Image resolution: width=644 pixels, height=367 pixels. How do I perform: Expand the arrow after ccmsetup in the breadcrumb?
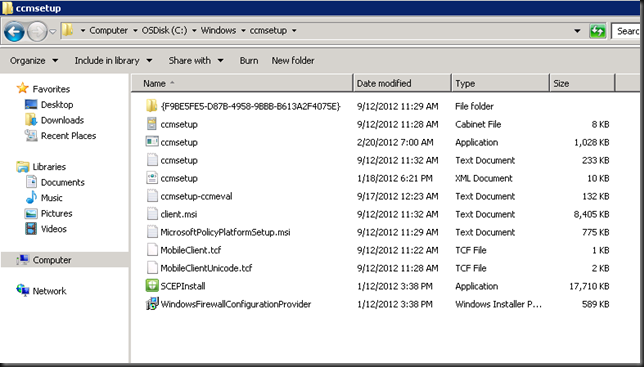[x=294, y=30]
